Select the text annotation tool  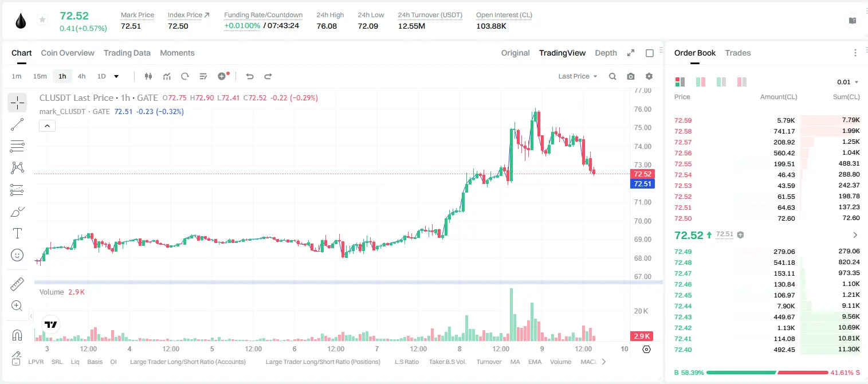point(17,233)
